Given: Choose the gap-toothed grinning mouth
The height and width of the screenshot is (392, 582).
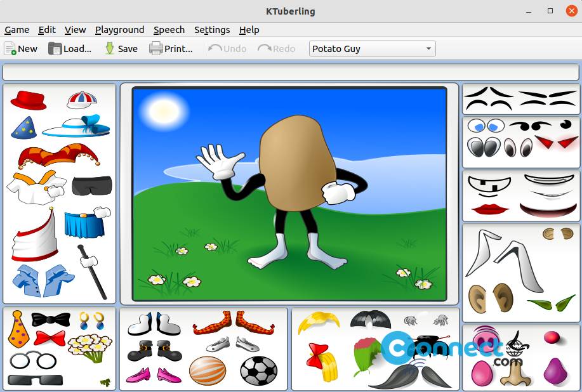Looking at the screenshot, I should tap(489, 186).
